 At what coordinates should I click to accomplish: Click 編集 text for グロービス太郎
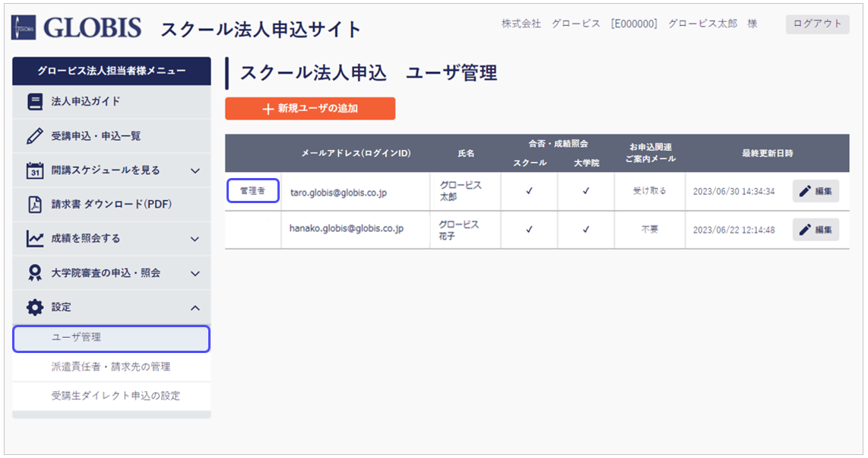(823, 191)
